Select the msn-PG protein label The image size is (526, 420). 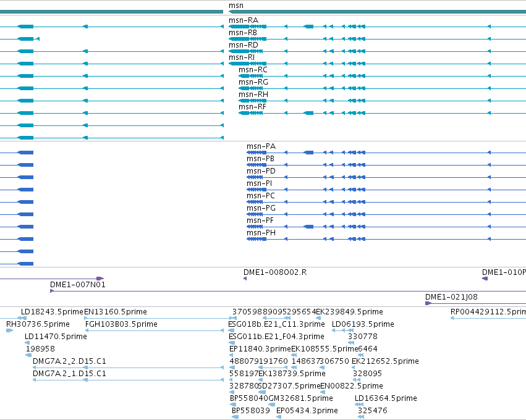click(261, 208)
